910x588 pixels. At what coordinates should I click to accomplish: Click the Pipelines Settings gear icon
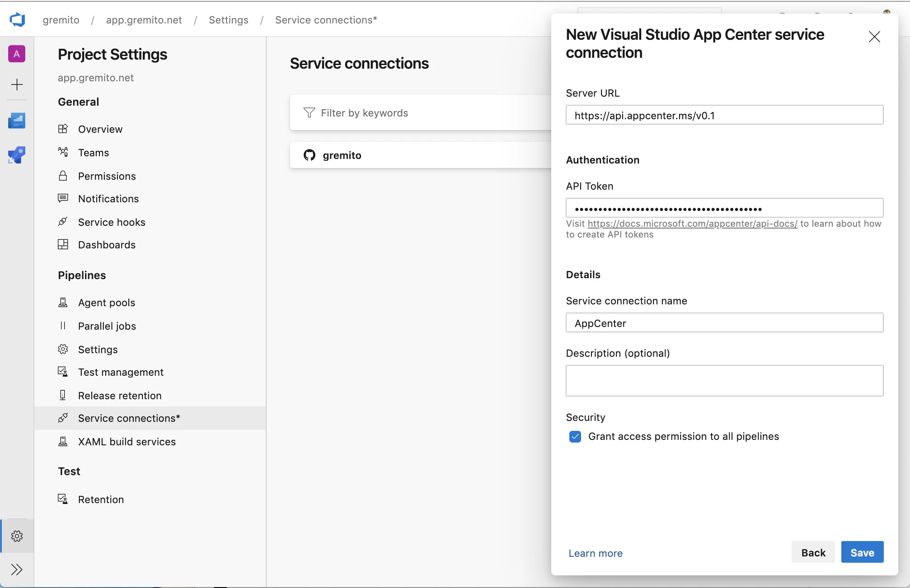point(63,349)
